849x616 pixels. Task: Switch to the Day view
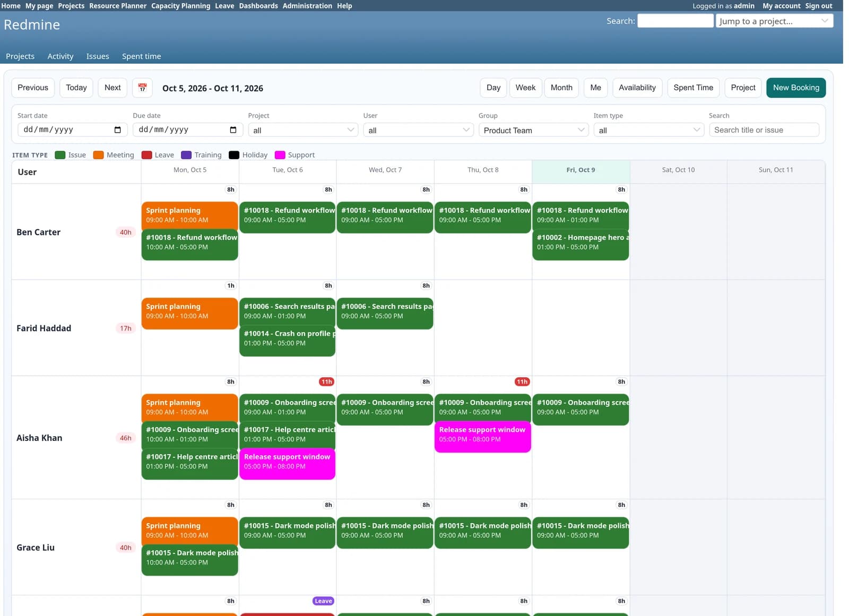[493, 88]
